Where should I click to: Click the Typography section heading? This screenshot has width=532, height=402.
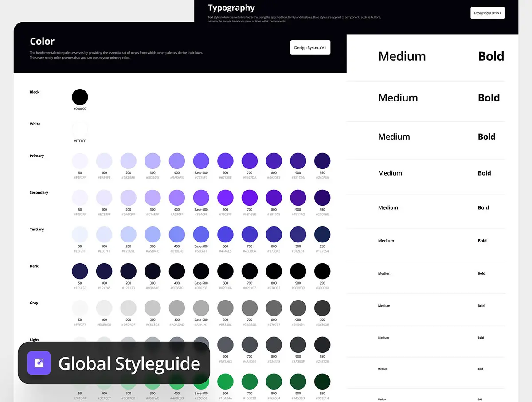[231, 8]
